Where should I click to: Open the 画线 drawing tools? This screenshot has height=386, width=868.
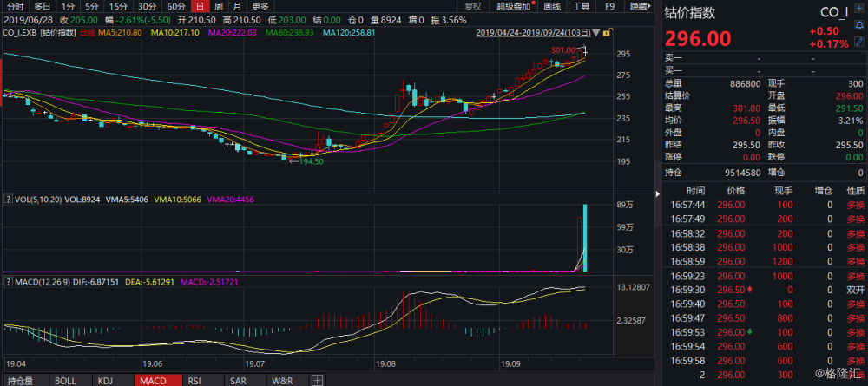click(x=551, y=6)
